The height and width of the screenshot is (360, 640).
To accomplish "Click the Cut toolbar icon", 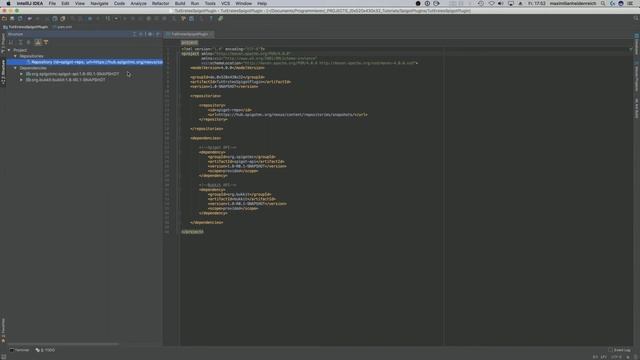I will click(46, 18).
